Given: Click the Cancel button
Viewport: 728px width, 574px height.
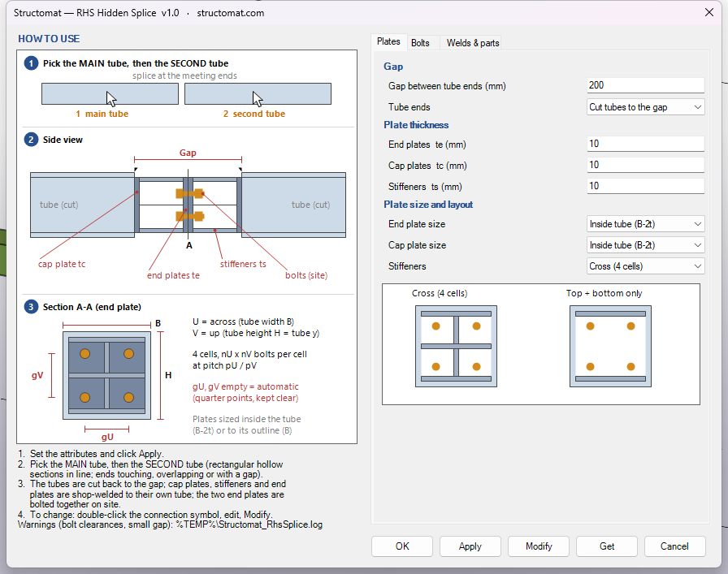Looking at the screenshot, I should 674,546.
